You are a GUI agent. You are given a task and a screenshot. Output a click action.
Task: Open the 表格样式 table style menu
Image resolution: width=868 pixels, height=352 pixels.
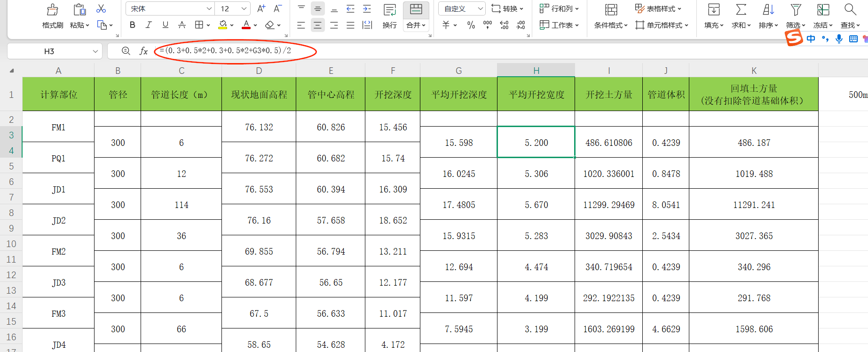click(658, 8)
